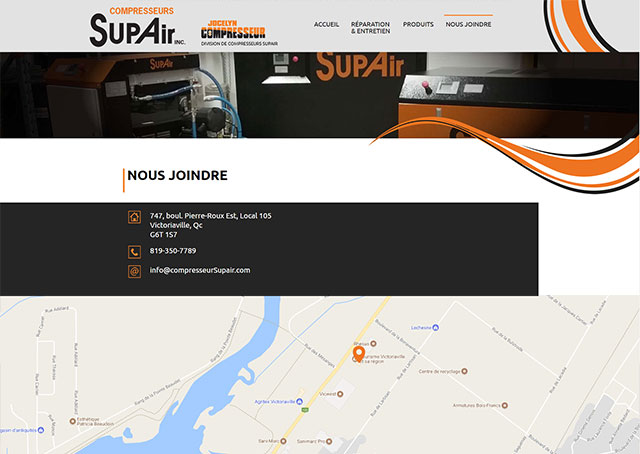
Task: Click the orange map location pin
Action: (x=358, y=354)
